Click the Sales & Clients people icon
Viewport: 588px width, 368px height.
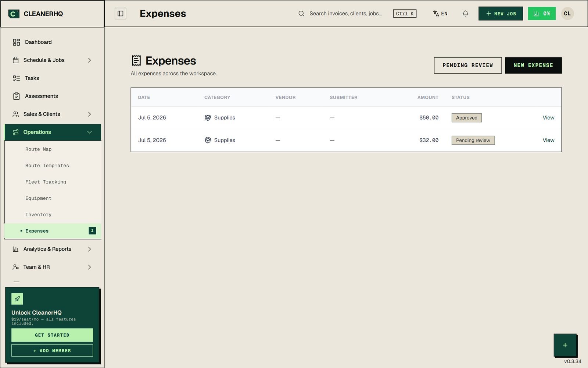coord(15,114)
